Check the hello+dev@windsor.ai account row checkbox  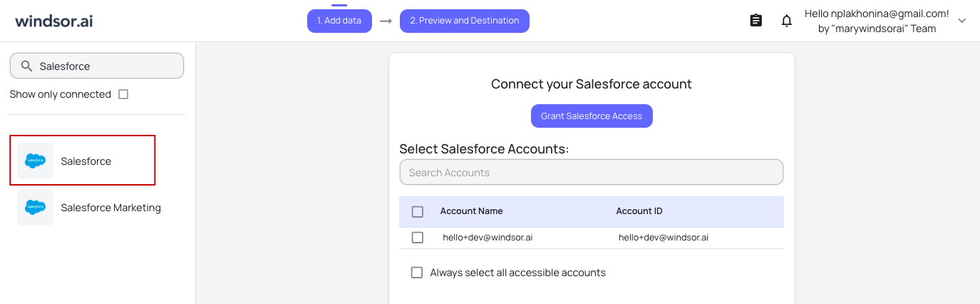click(x=418, y=238)
